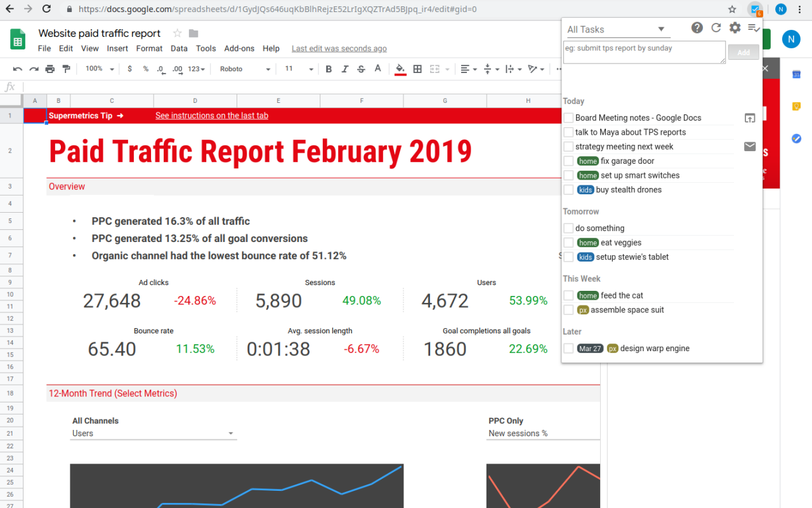Mark 'feed the cat' as done
Screen dimensions: 812x508
coord(568,295)
